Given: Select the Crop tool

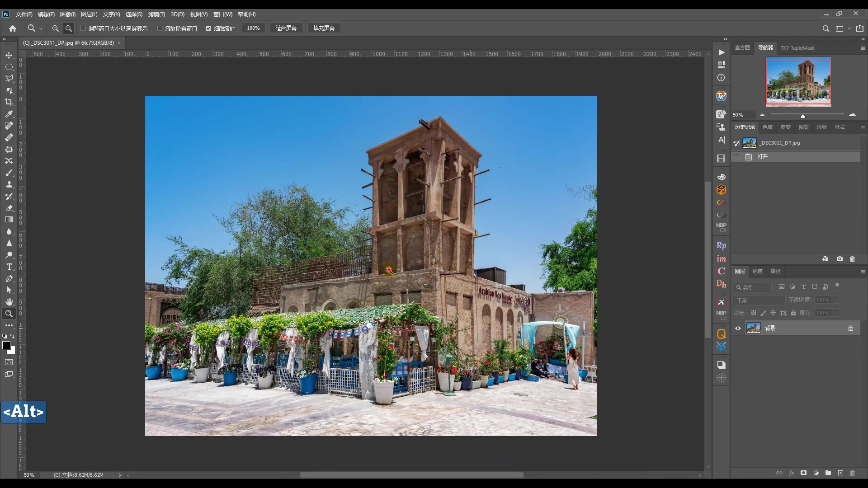Looking at the screenshot, I should point(9,102).
